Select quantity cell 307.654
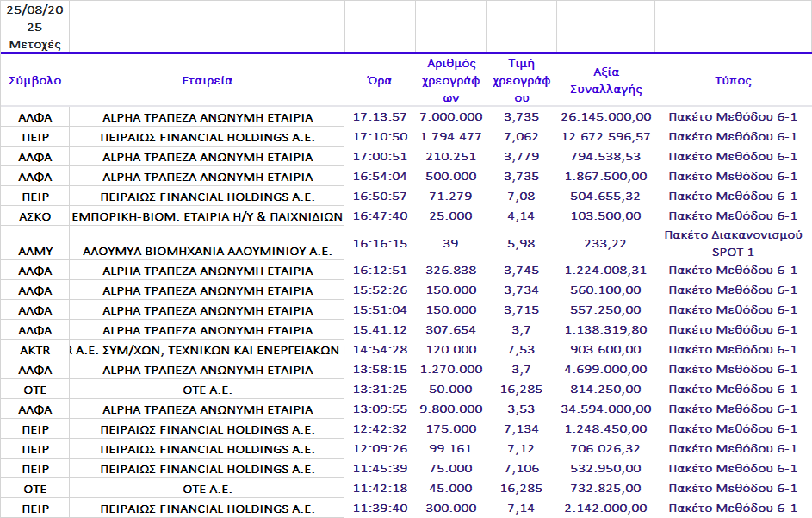The width and height of the screenshot is (812, 518). [x=450, y=330]
